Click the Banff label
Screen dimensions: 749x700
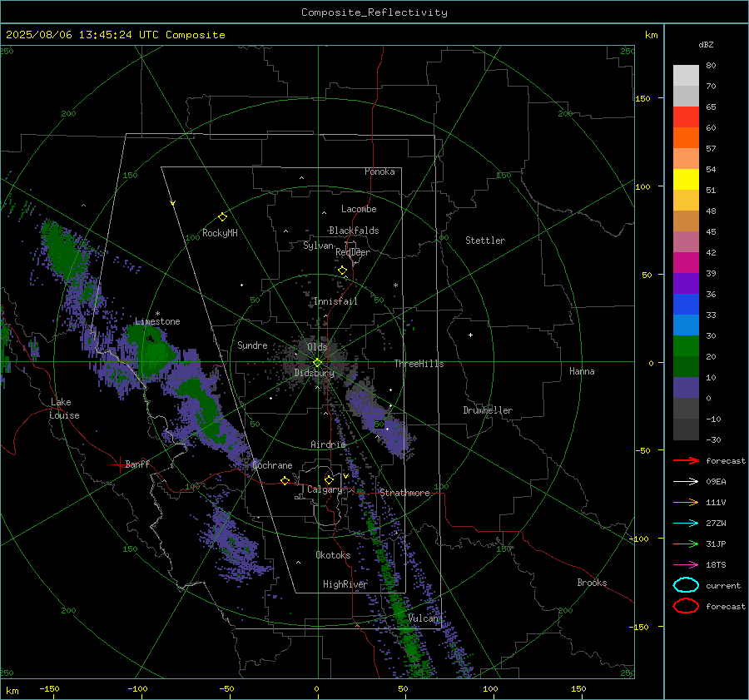pos(137,464)
